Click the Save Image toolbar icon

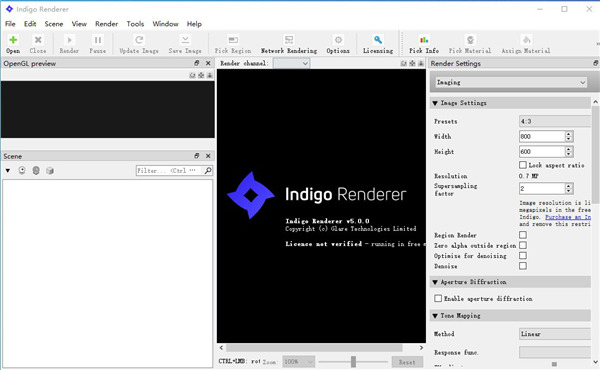(185, 40)
